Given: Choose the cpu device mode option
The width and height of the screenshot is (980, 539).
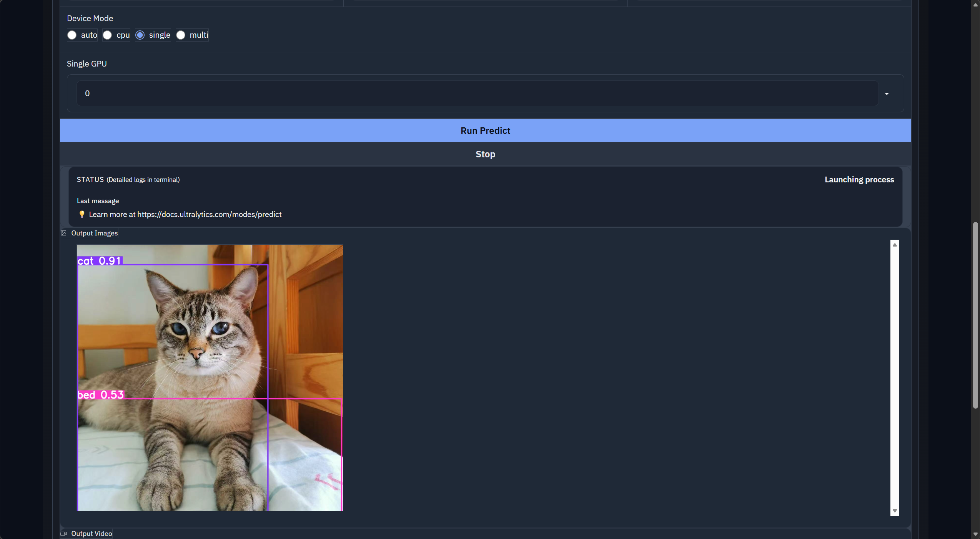Looking at the screenshot, I should point(107,35).
